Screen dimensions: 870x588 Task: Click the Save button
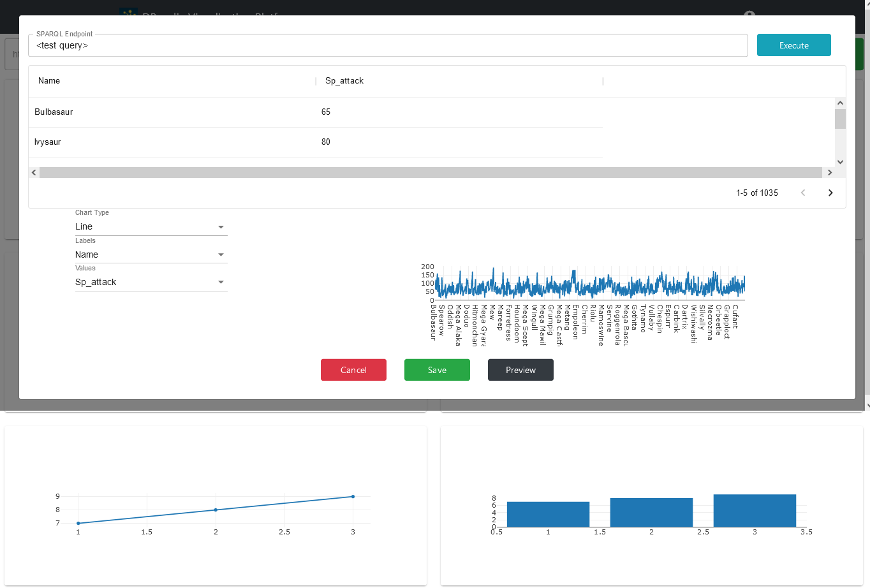(437, 370)
